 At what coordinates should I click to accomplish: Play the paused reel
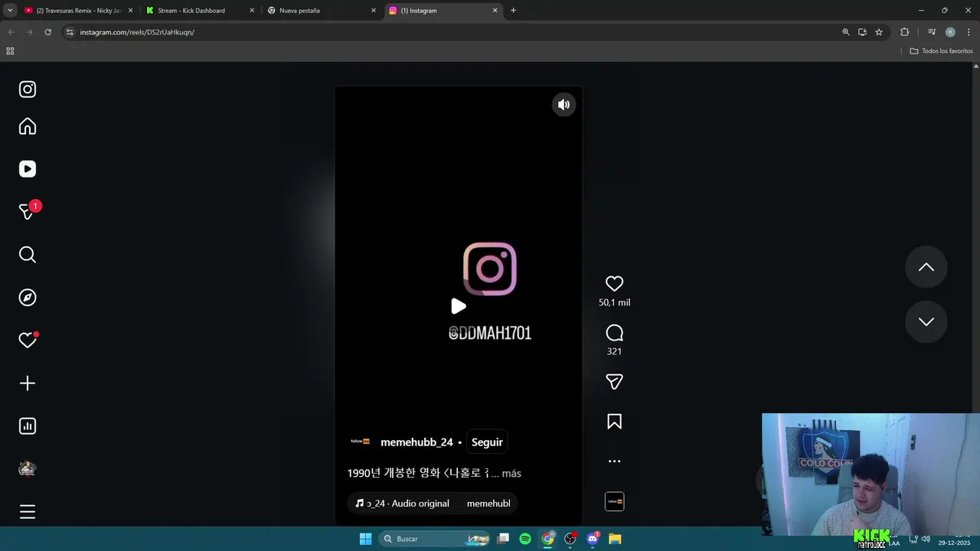click(458, 306)
